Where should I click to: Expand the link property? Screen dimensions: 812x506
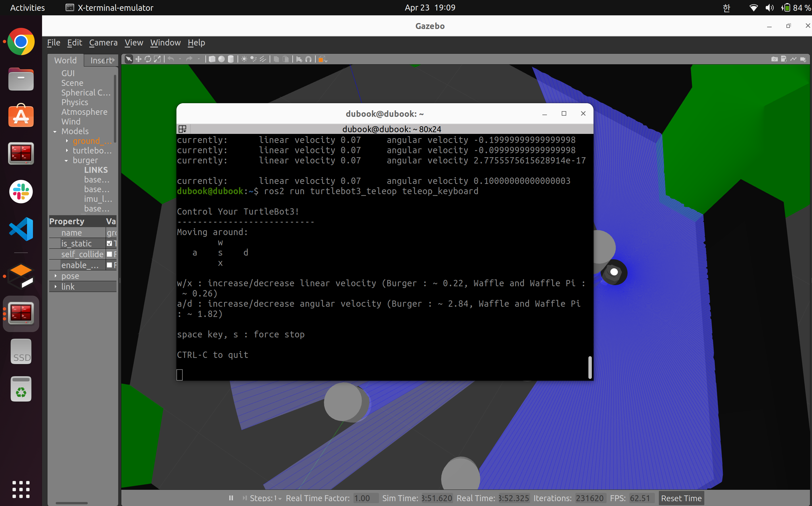coord(56,287)
